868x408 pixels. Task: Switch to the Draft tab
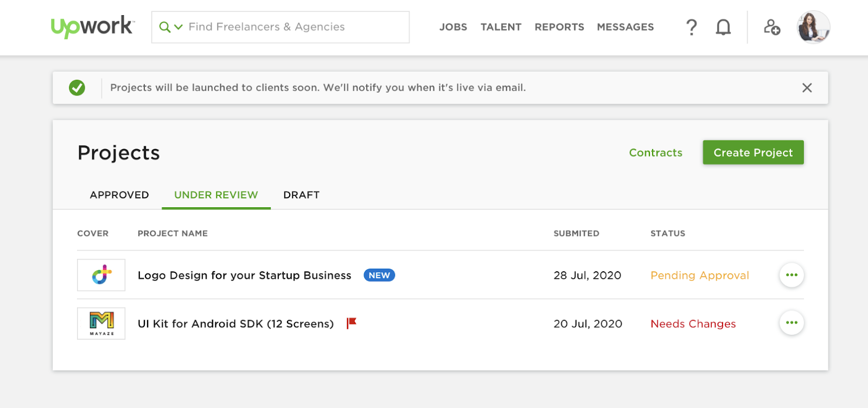tap(301, 195)
